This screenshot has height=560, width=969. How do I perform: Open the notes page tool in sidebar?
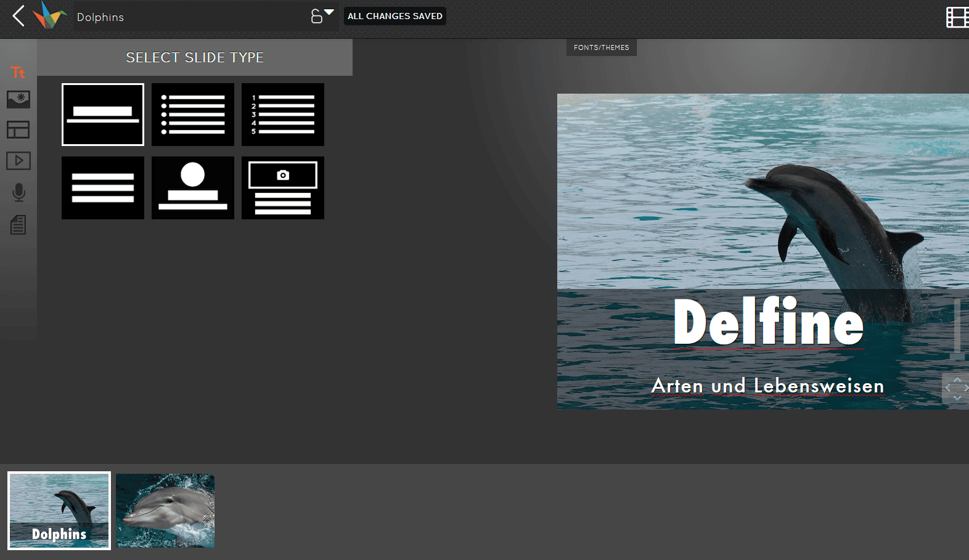point(18,225)
